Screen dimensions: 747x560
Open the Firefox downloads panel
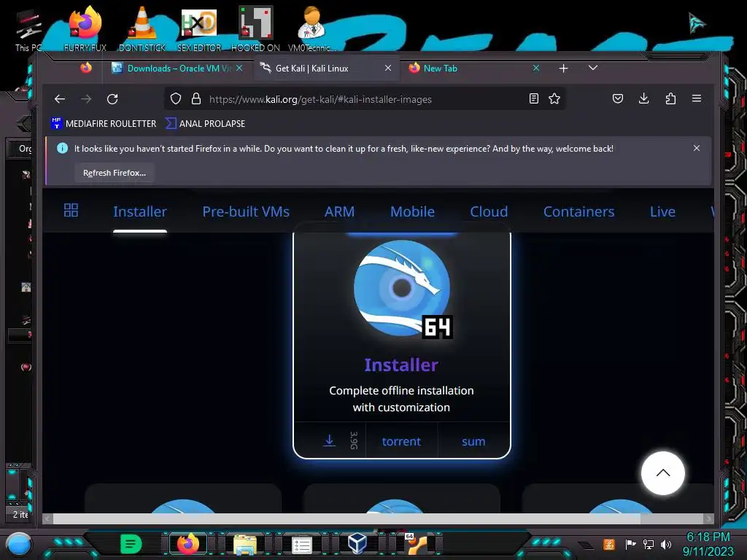[x=643, y=98]
